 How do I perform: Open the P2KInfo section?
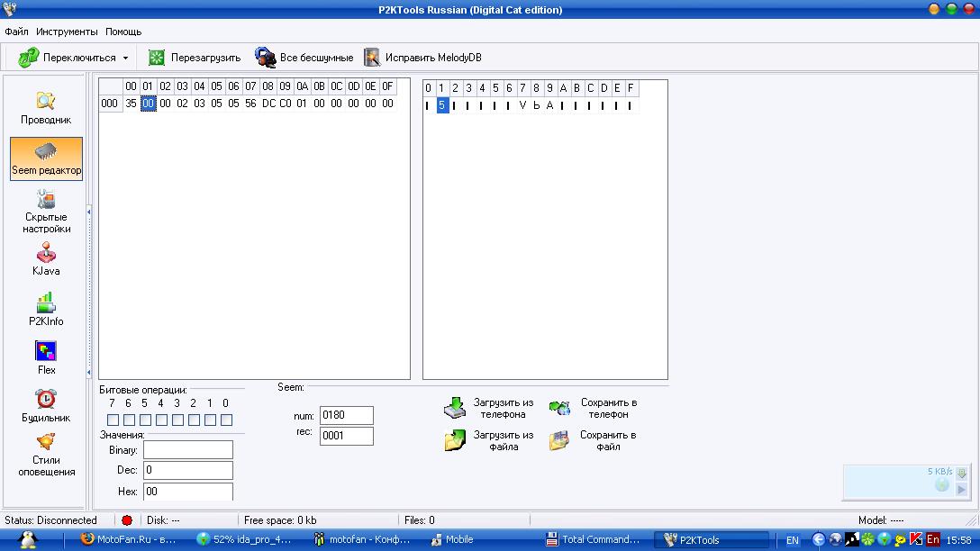pos(46,309)
